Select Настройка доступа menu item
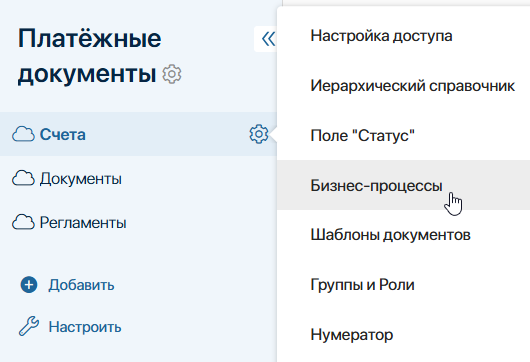The height and width of the screenshot is (362, 530). coord(403,35)
